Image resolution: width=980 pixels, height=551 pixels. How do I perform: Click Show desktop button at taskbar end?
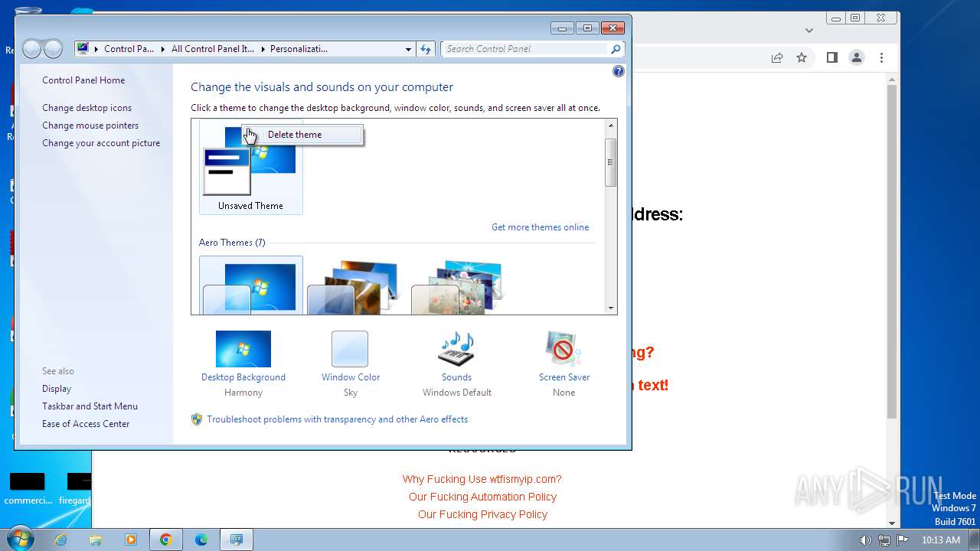975,540
